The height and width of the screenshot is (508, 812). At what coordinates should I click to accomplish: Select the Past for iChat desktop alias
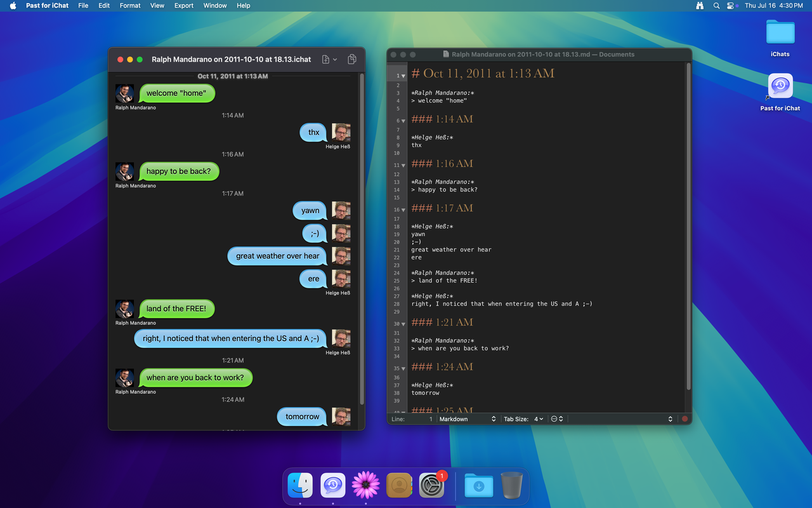(780, 93)
